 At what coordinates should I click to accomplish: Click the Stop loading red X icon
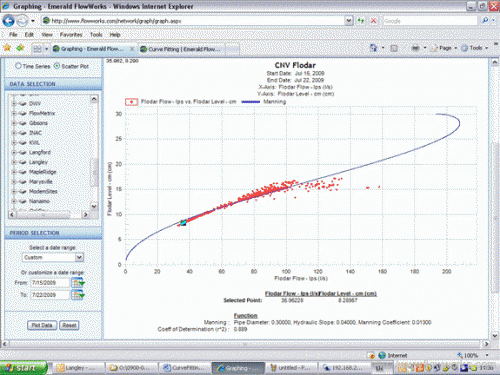coord(374,21)
